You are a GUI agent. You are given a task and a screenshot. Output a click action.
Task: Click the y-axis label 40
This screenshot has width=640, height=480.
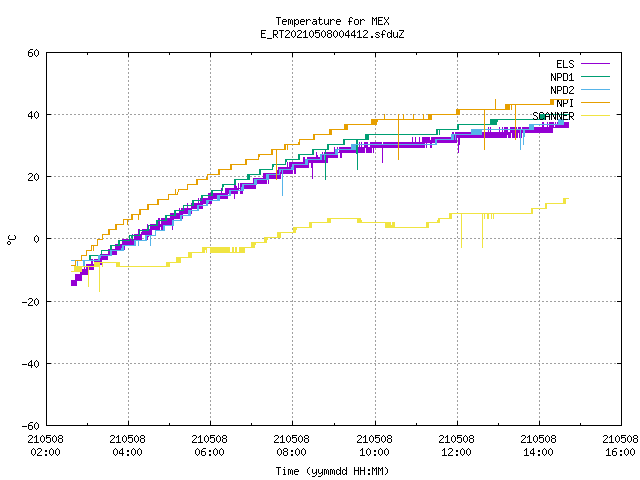33,115
